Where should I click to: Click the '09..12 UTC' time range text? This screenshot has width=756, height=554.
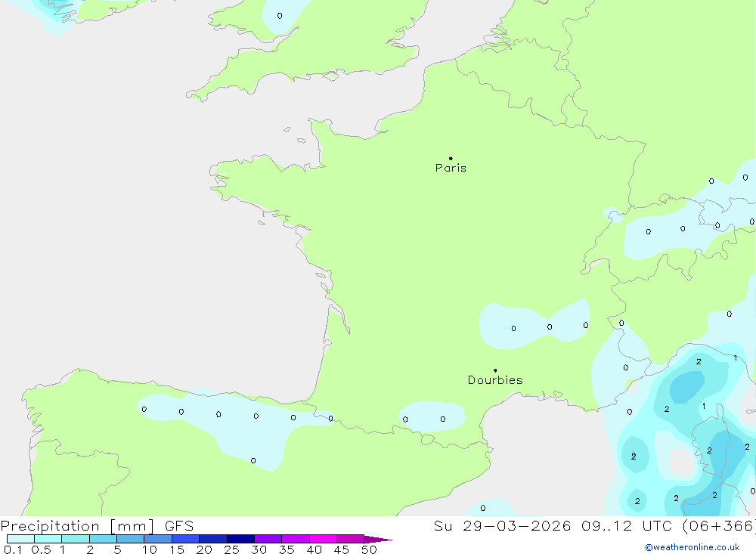point(629,525)
